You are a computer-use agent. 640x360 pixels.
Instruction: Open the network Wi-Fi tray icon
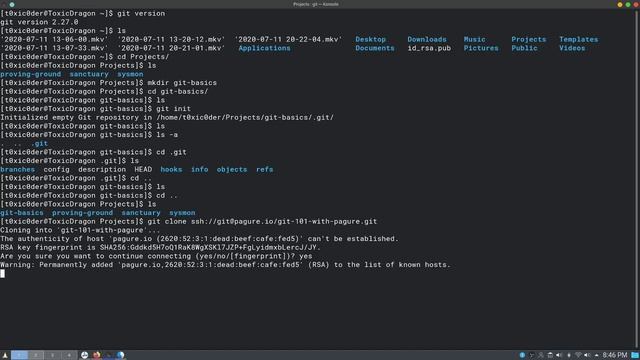click(578, 355)
